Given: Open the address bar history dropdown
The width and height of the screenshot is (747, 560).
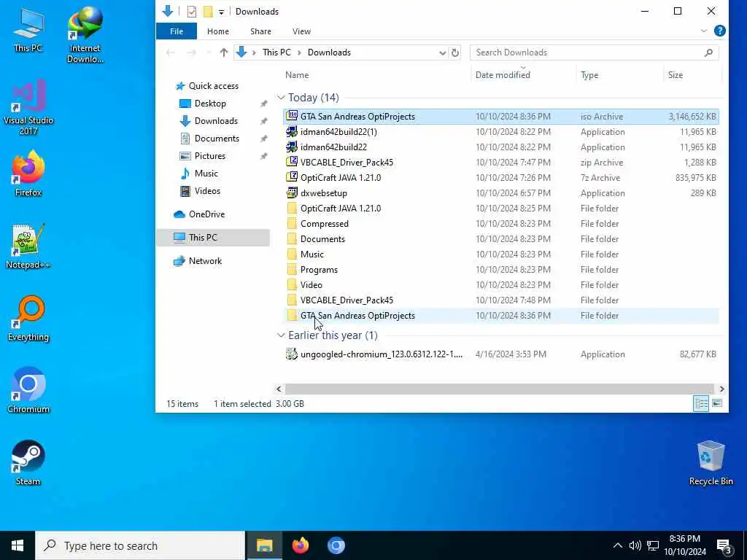Looking at the screenshot, I should pyautogui.click(x=443, y=52).
